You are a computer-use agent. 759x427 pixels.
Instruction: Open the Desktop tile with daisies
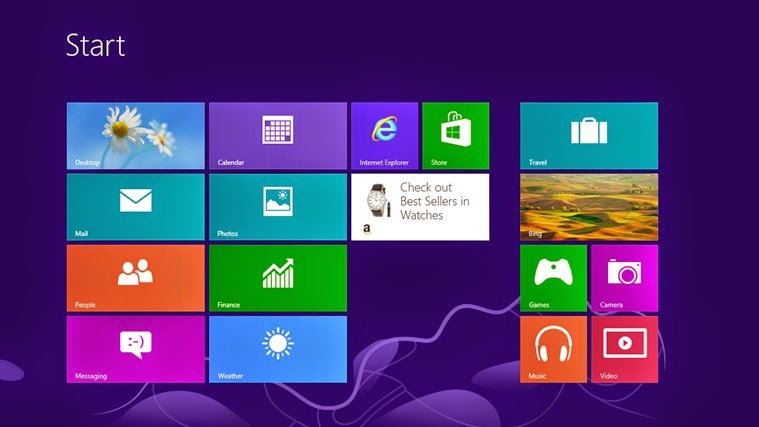click(x=136, y=136)
